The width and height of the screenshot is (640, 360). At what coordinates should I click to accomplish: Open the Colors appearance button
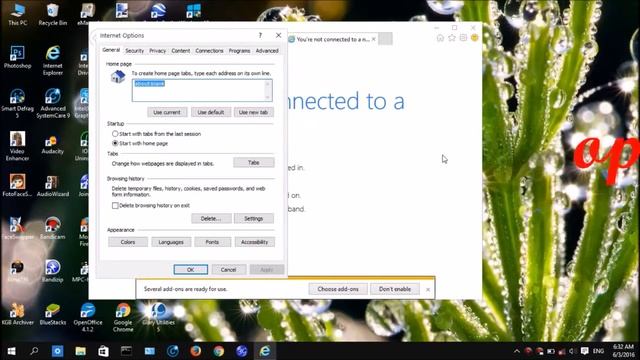pos(128,242)
